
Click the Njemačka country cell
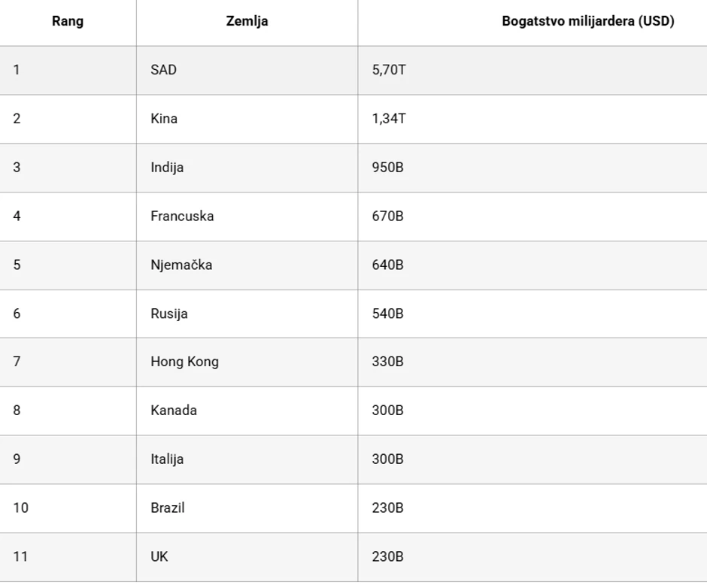point(181,265)
